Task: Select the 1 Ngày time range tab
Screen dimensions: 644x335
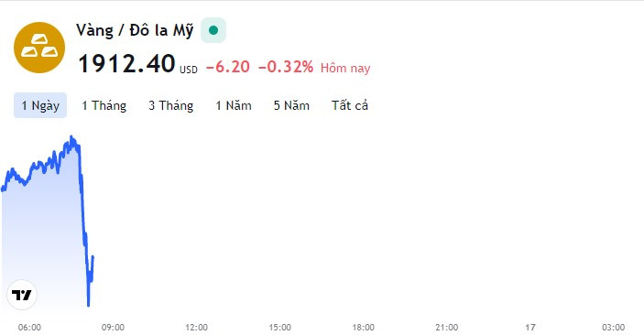Action: click(40, 105)
